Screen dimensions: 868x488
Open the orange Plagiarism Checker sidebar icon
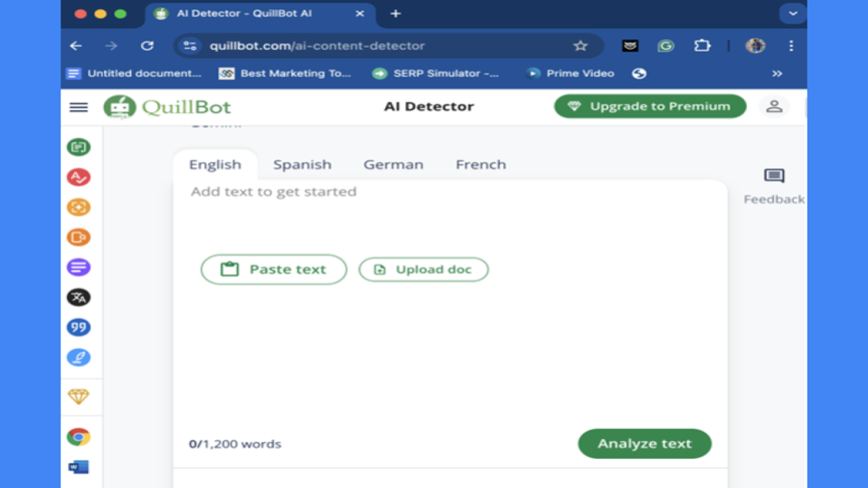click(x=79, y=238)
